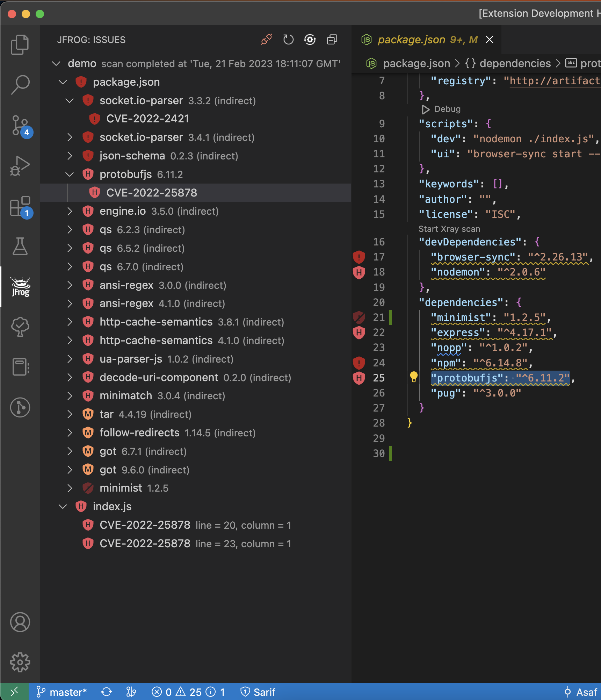Image resolution: width=601 pixels, height=700 pixels.
Task: Click the JFrog connection plug icon
Action: (x=267, y=40)
